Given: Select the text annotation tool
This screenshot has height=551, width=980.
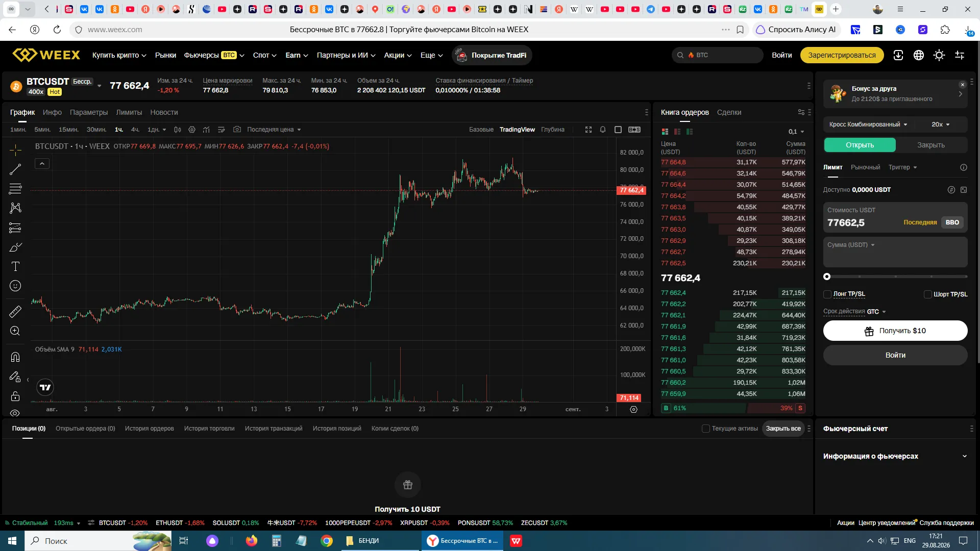Looking at the screenshot, I should point(15,266).
